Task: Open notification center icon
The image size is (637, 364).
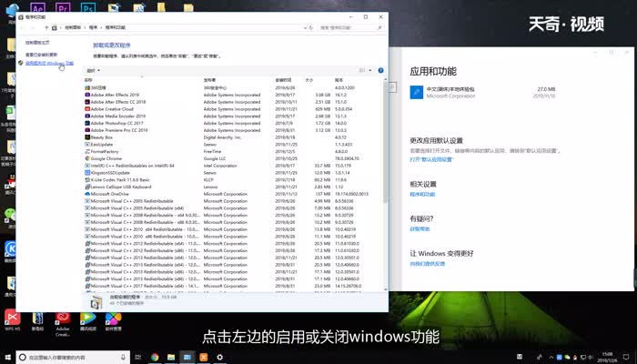Action: pyautogui.click(x=626, y=357)
